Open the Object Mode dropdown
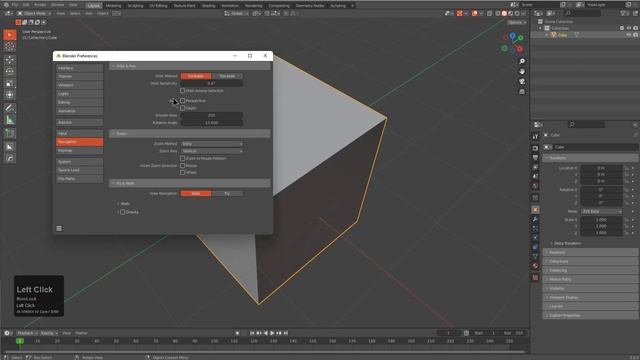Viewport: 640px width, 360px height. coord(33,13)
